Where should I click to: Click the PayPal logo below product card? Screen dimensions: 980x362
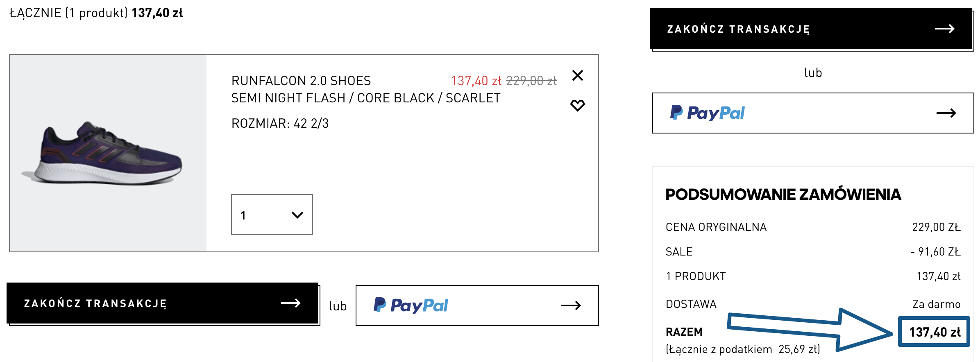click(411, 305)
